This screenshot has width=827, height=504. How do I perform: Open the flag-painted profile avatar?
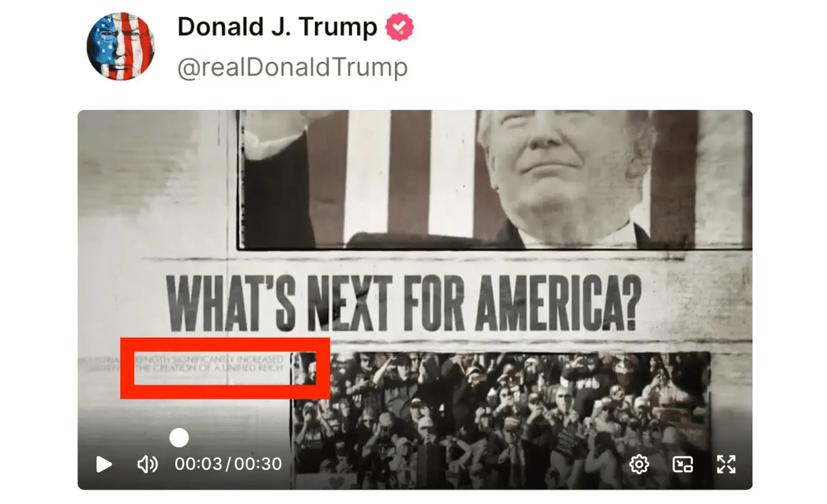point(120,46)
